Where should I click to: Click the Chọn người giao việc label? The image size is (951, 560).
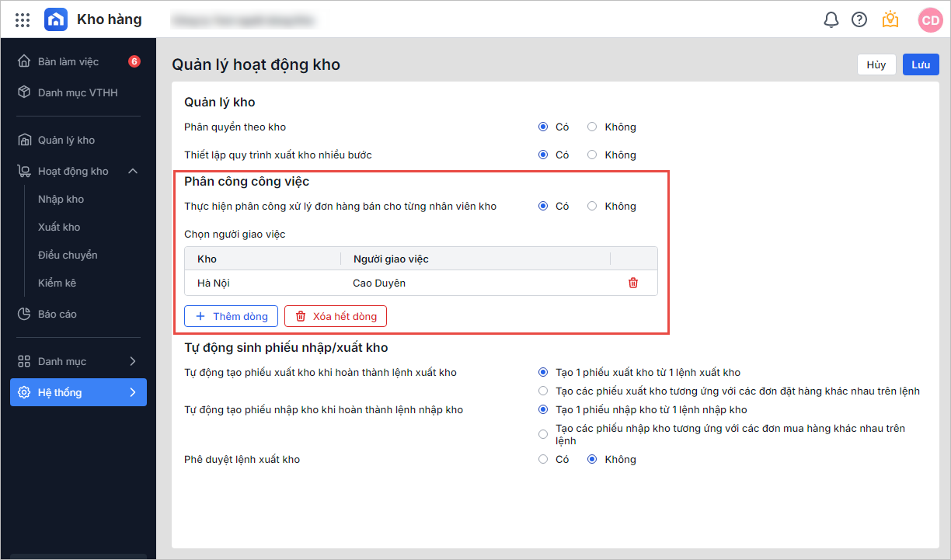(x=235, y=234)
